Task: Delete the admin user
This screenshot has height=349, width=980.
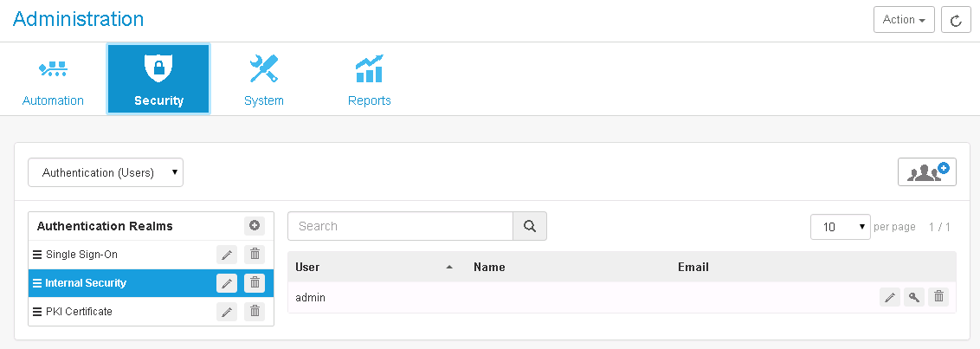Action: 938,297
